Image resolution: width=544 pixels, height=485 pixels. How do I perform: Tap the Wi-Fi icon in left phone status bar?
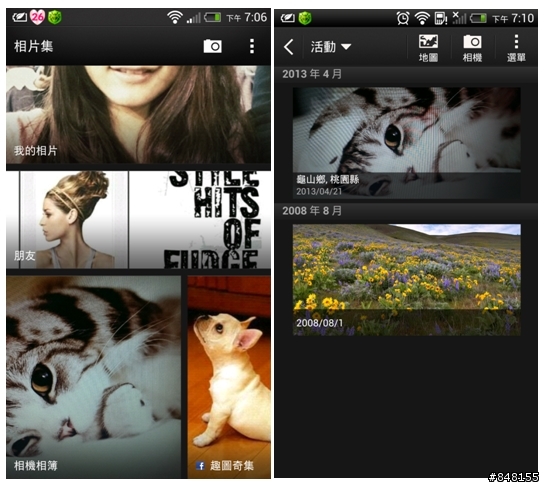coord(175,17)
